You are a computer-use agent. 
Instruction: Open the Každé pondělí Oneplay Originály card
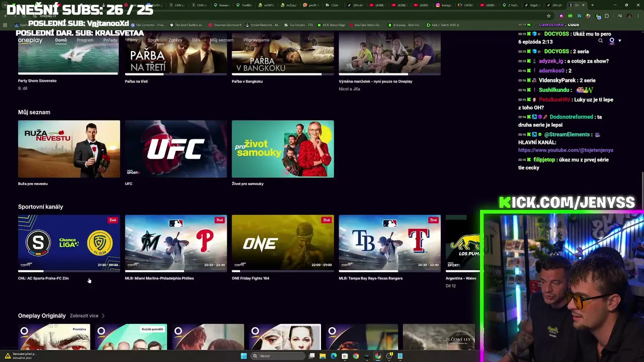tap(131, 337)
